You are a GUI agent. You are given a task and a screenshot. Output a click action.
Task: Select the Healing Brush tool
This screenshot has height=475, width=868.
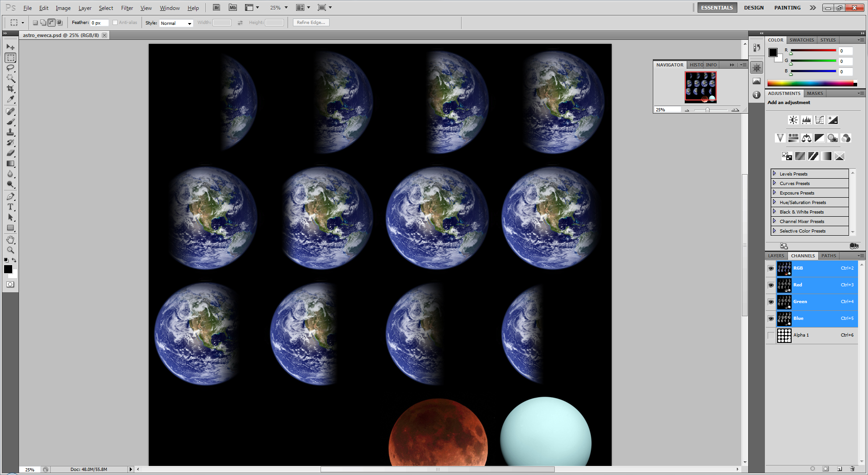10,111
